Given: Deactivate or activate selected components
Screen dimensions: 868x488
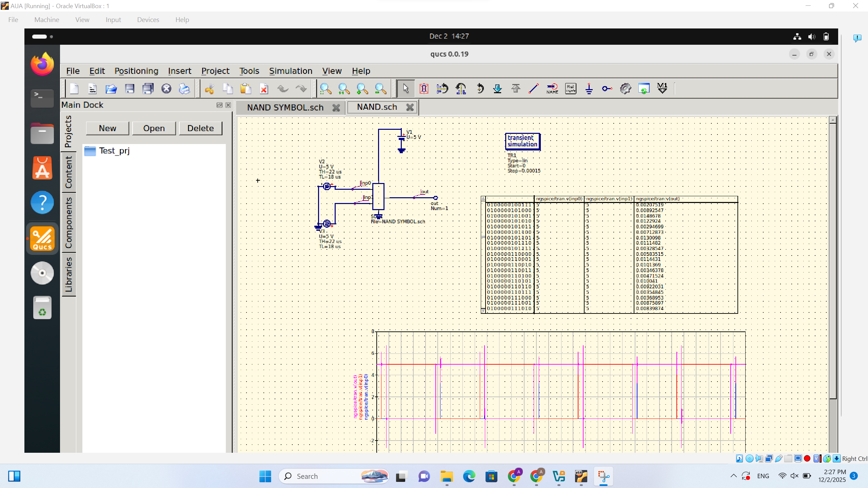Looking at the screenshot, I should click(x=424, y=89).
